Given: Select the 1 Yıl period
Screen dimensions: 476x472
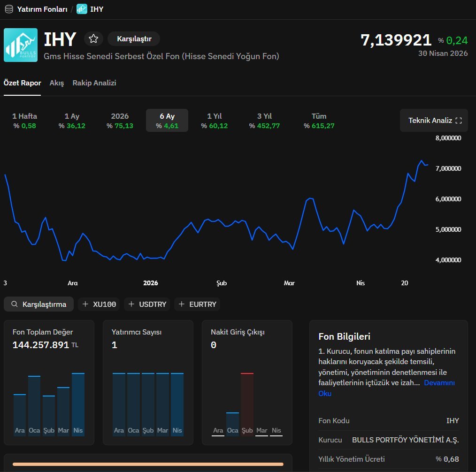Looking at the screenshot, I should tap(215, 121).
